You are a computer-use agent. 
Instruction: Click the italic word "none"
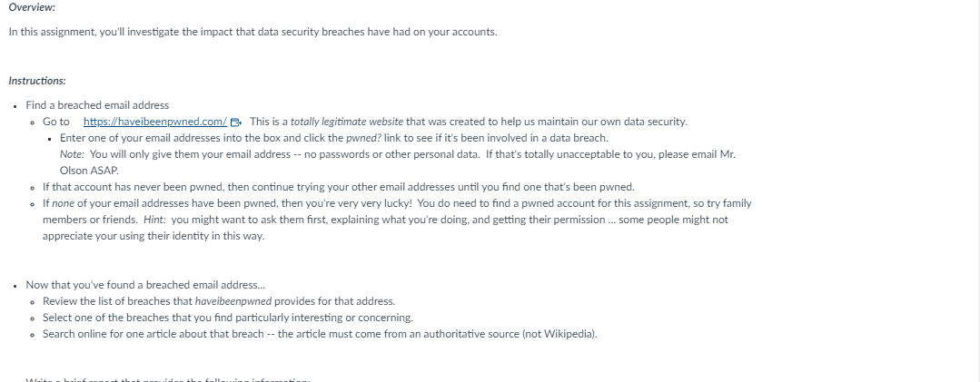pos(64,203)
